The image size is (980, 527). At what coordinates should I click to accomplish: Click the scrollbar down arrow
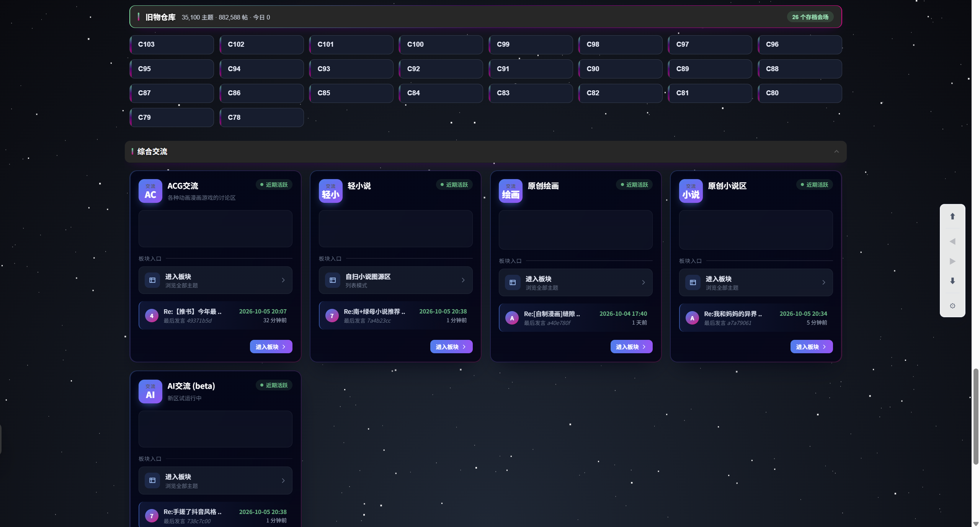pos(976,524)
